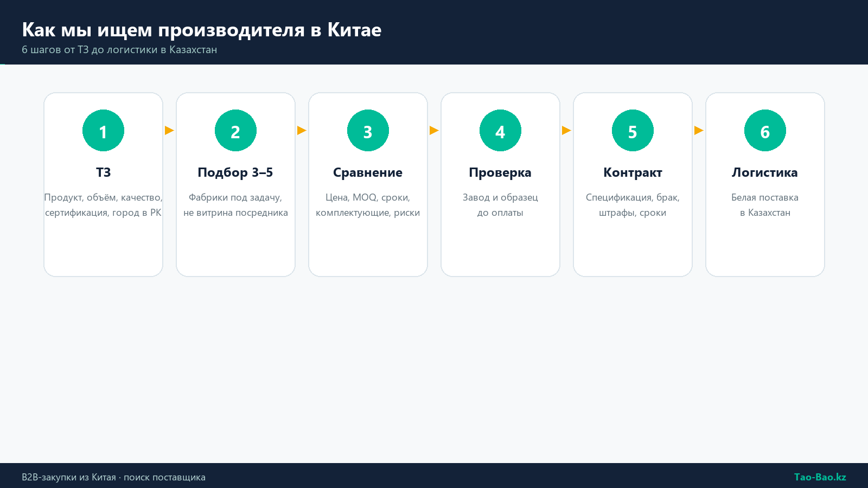Click the text "Спецификация, брак, штрафы, сроки"

[x=633, y=205]
